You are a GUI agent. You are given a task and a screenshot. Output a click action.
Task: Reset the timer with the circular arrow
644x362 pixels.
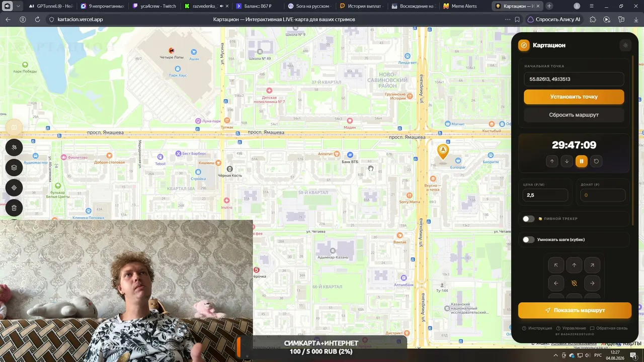[x=596, y=161]
